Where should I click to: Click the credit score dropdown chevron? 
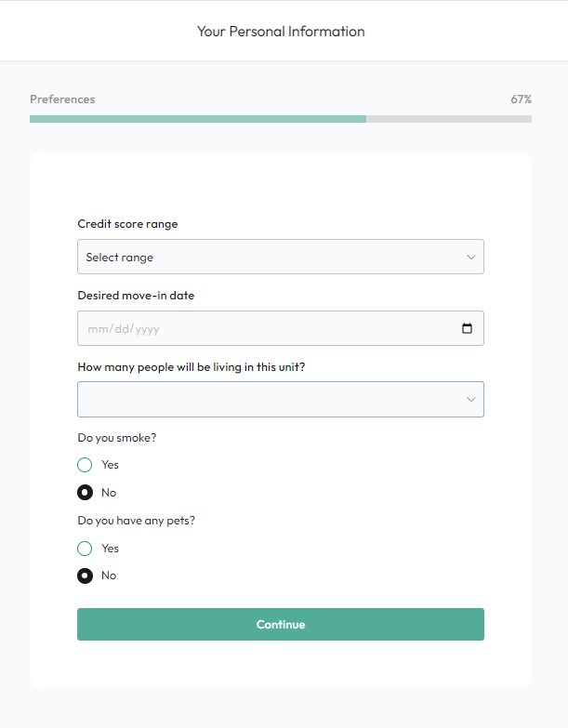pyautogui.click(x=471, y=257)
